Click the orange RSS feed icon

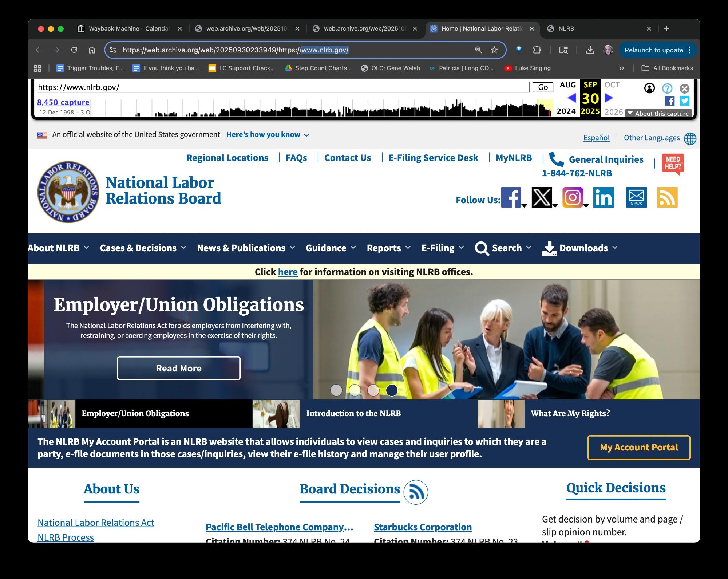[667, 197]
